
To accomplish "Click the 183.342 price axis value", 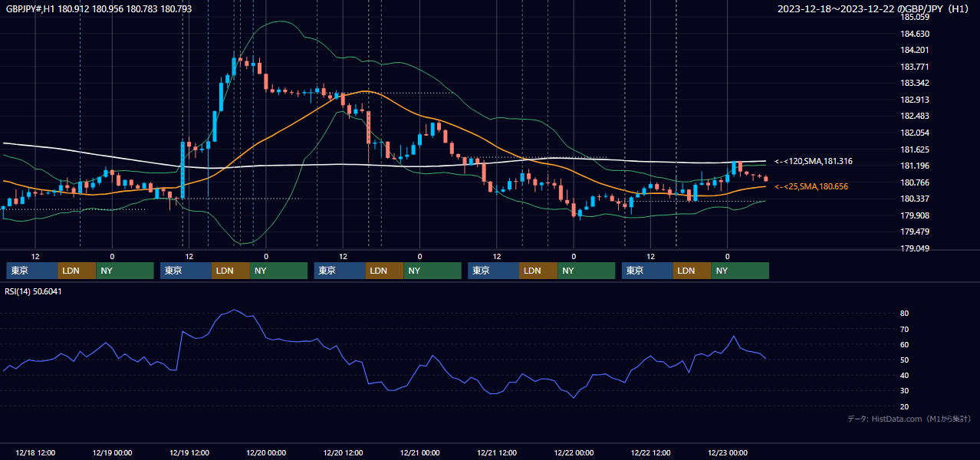I will pyautogui.click(x=915, y=83).
